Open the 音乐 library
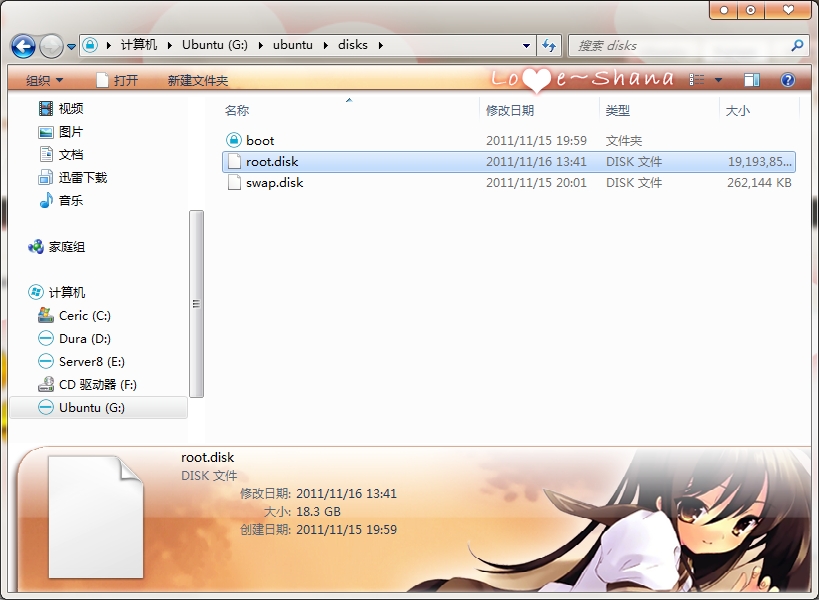This screenshot has width=819, height=600. pos(71,201)
